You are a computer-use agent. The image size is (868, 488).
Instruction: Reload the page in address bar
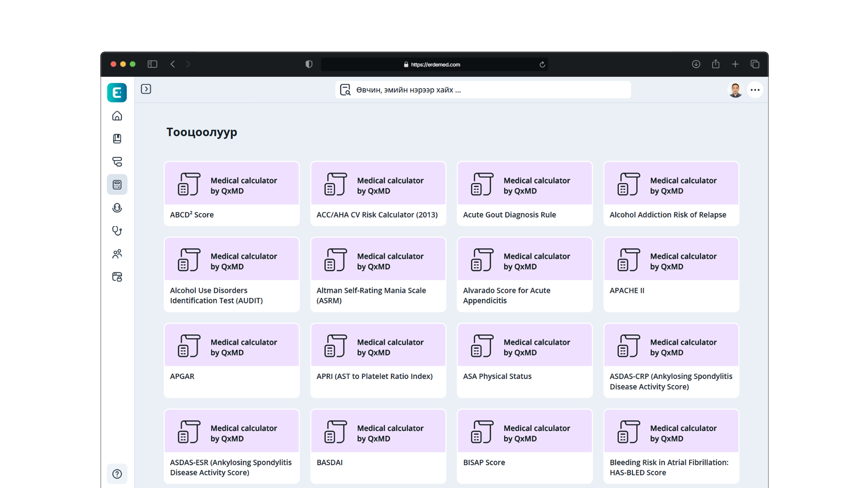point(542,65)
